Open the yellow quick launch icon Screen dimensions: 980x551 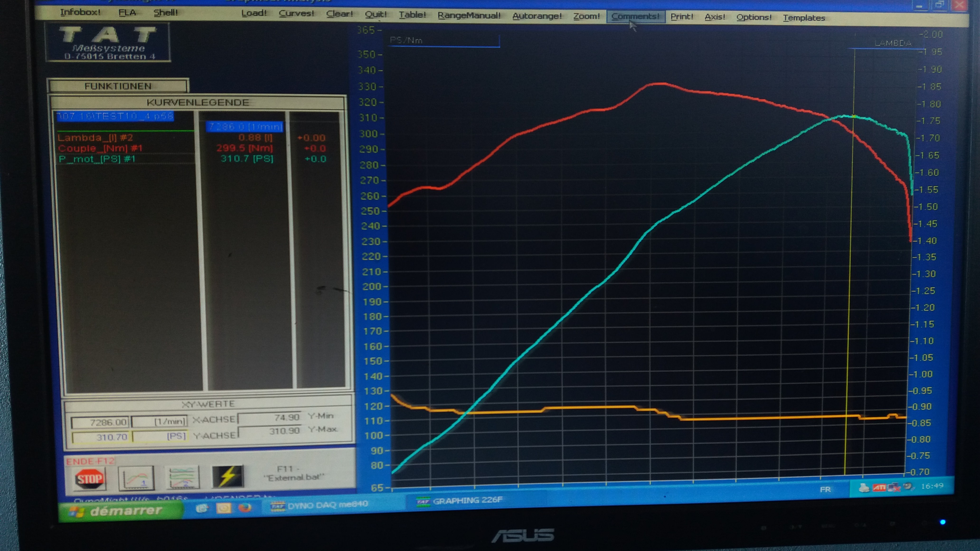click(x=224, y=508)
